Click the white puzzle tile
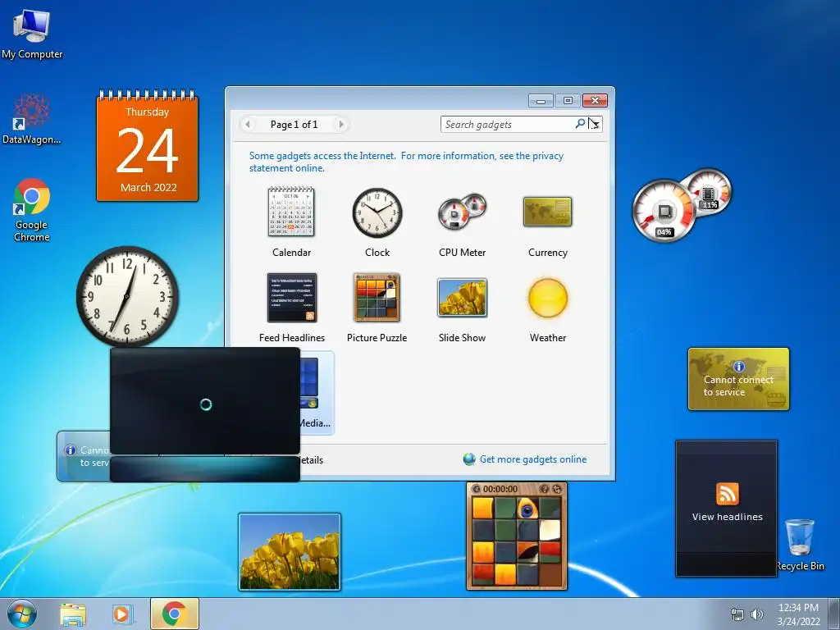The image size is (840, 630). point(550,531)
